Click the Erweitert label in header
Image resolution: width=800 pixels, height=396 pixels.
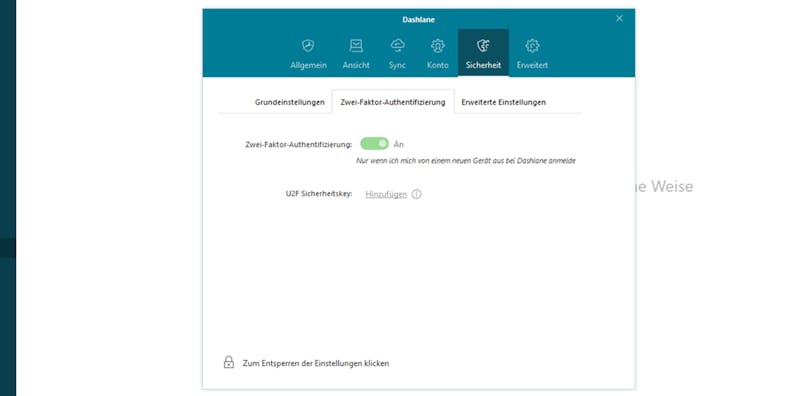pos(532,65)
